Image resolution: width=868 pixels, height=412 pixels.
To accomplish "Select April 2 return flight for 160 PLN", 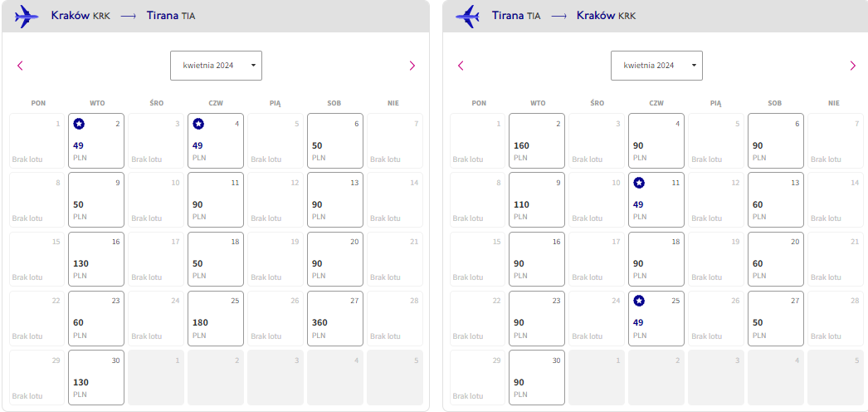I will (536, 140).
